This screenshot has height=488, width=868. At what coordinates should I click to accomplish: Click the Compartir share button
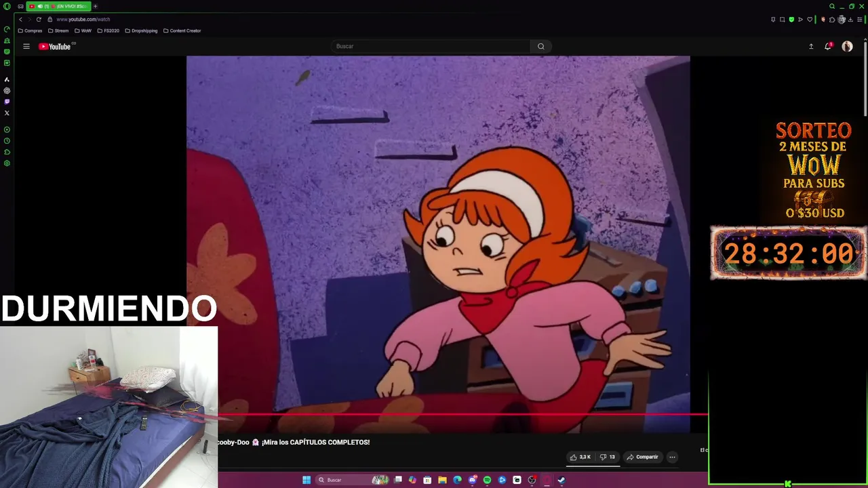642,457
